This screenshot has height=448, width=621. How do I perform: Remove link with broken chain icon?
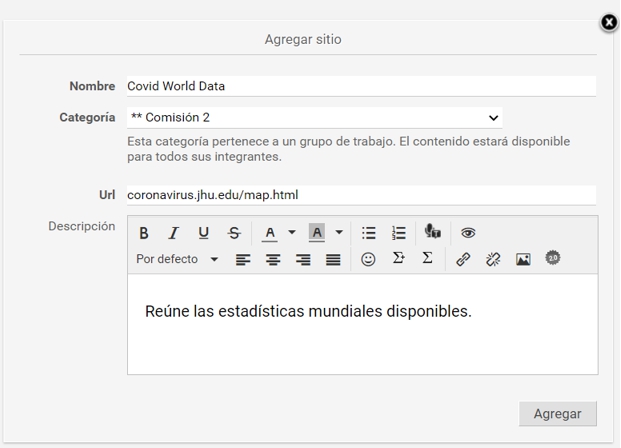coord(493,259)
